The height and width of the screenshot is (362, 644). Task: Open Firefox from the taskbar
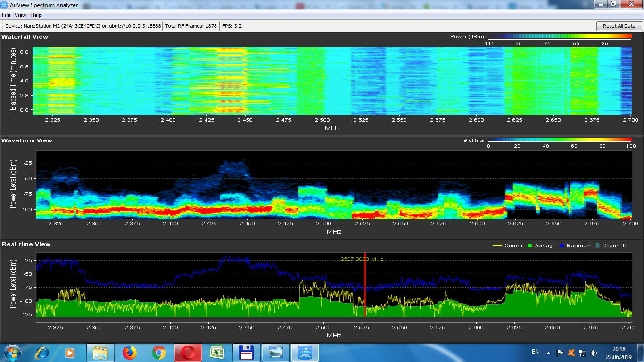point(129,352)
